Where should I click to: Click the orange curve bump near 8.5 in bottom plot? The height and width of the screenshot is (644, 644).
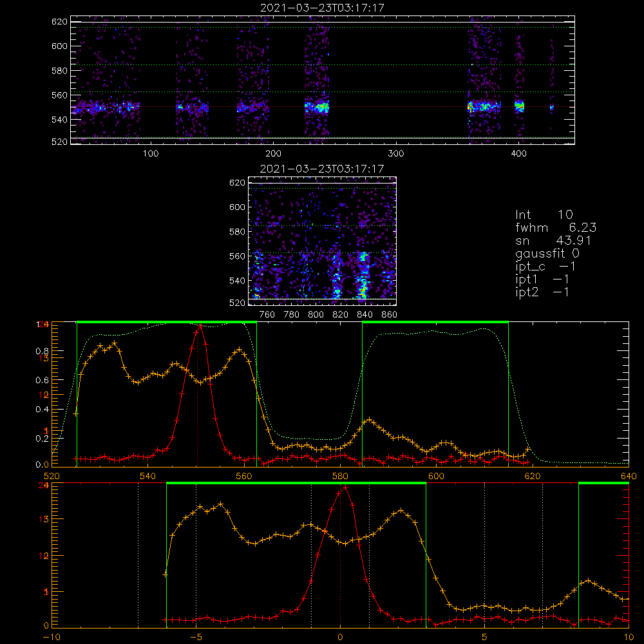tap(589, 581)
